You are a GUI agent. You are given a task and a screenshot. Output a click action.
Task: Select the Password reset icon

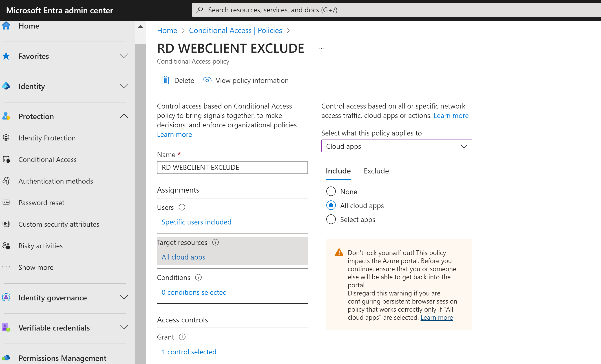pyautogui.click(x=6, y=202)
